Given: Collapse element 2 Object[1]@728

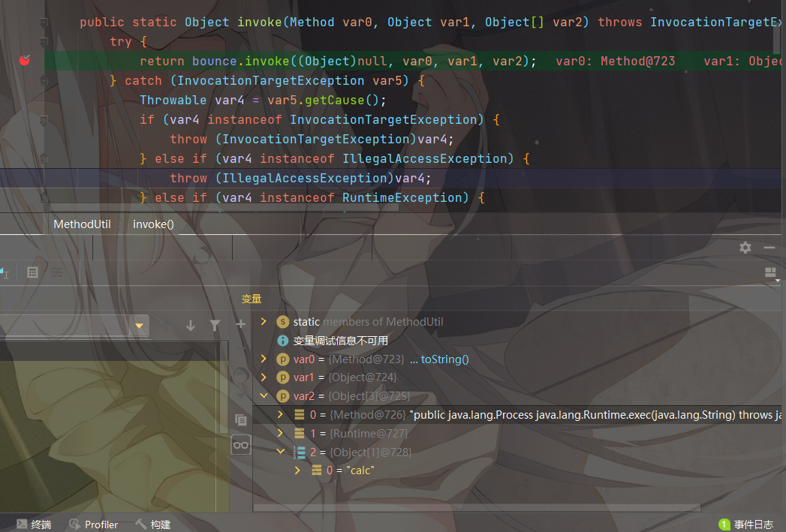Looking at the screenshot, I should tap(280, 452).
